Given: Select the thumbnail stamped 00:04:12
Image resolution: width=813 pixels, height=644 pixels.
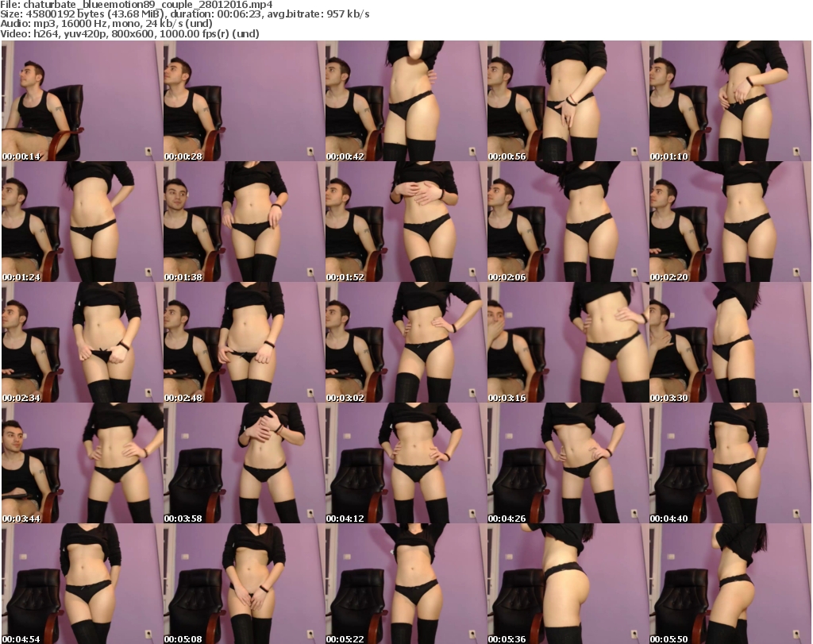Looking at the screenshot, I should point(406,463).
